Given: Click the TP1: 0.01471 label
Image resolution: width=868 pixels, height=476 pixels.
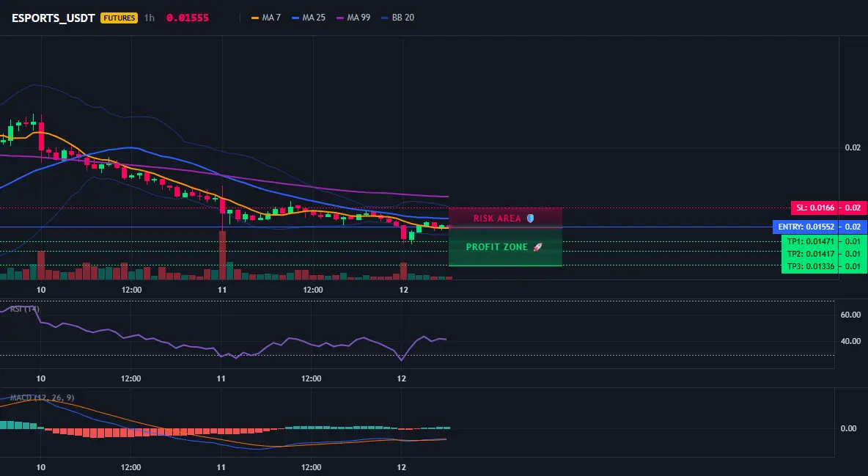Looking at the screenshot, I should 810,241.
